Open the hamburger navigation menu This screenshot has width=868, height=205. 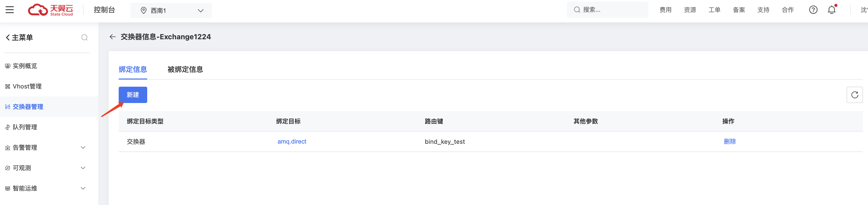[9, 10]
